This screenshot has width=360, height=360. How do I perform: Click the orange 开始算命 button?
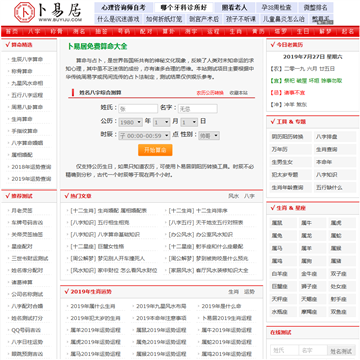(155, 150)
